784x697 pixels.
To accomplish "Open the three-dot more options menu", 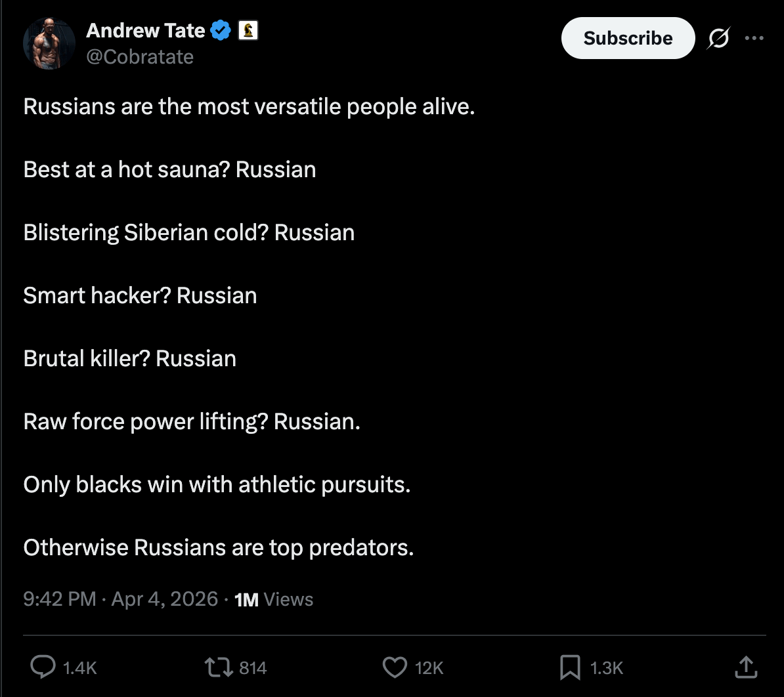I will point(754,39).
